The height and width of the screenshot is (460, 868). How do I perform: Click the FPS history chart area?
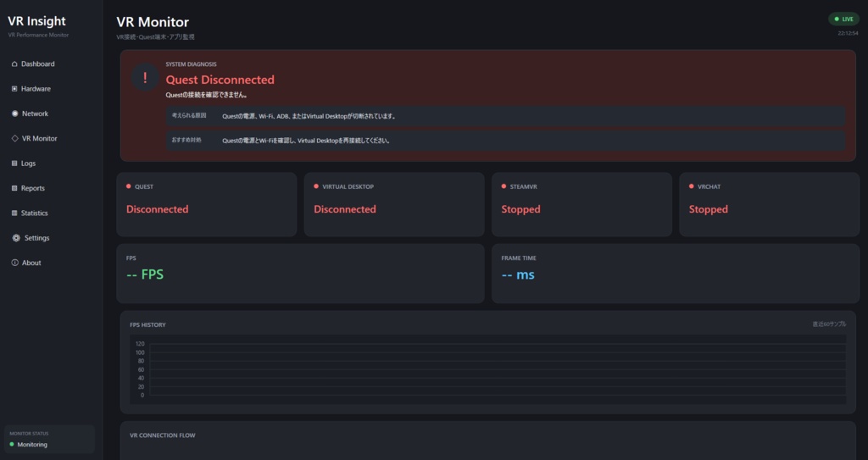pos(487,369)
